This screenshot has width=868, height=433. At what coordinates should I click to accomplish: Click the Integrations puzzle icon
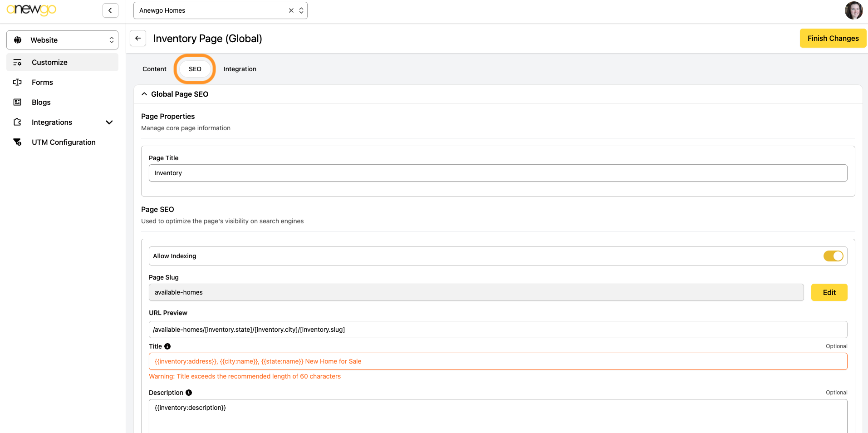tap(17, 122)
